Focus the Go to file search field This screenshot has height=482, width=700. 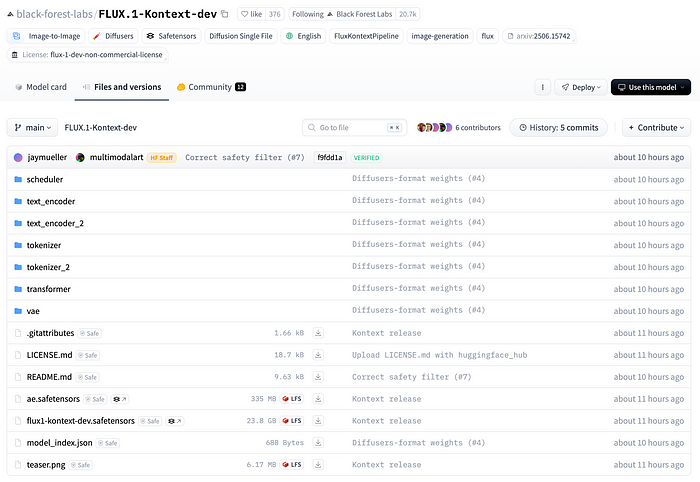[354, 128]
